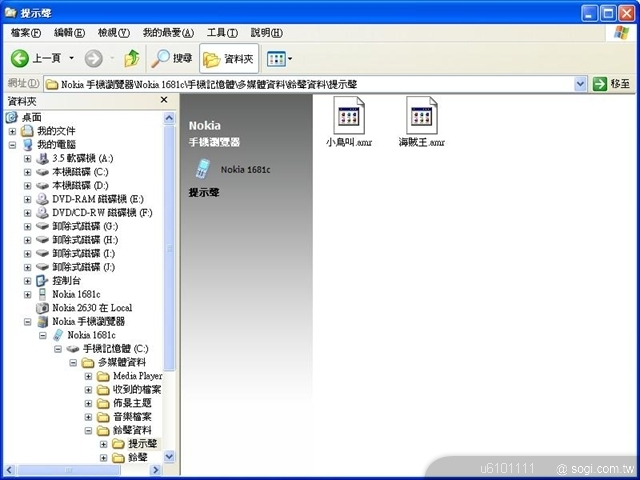Select the 本機磁碟 (D:) drive icon
This screenshot has height=480, width=640.
[42, 186]
